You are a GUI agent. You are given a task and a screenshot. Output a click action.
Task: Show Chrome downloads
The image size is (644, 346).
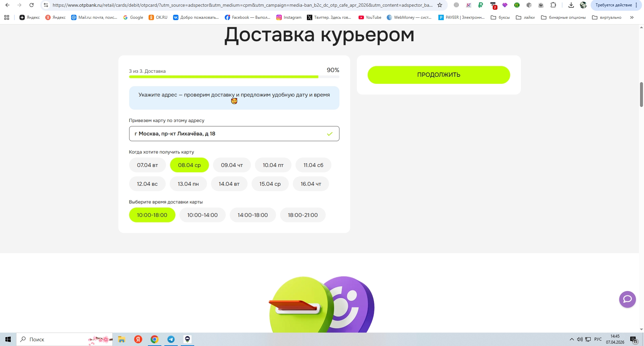(571, 5)
